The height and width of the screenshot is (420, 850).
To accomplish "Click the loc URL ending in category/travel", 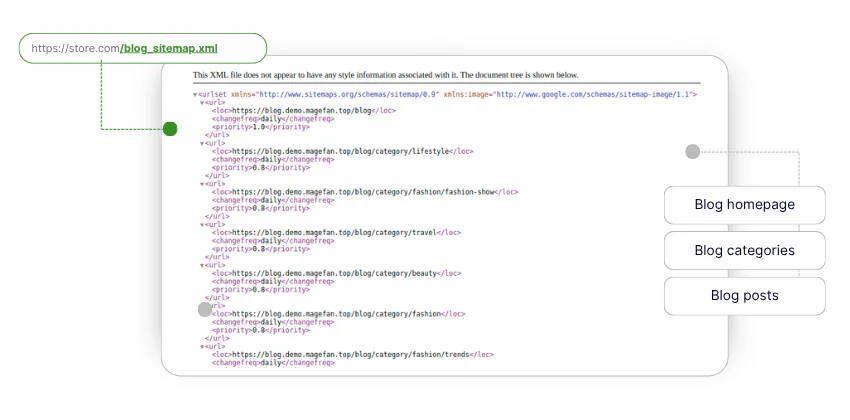I will (x=334, y=232).
